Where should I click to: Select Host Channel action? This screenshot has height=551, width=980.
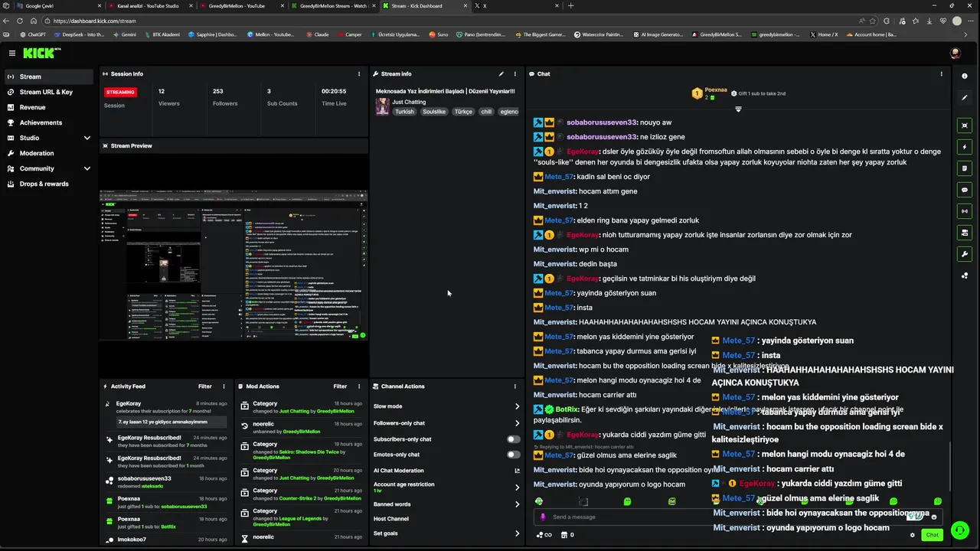tap(391, 519)
